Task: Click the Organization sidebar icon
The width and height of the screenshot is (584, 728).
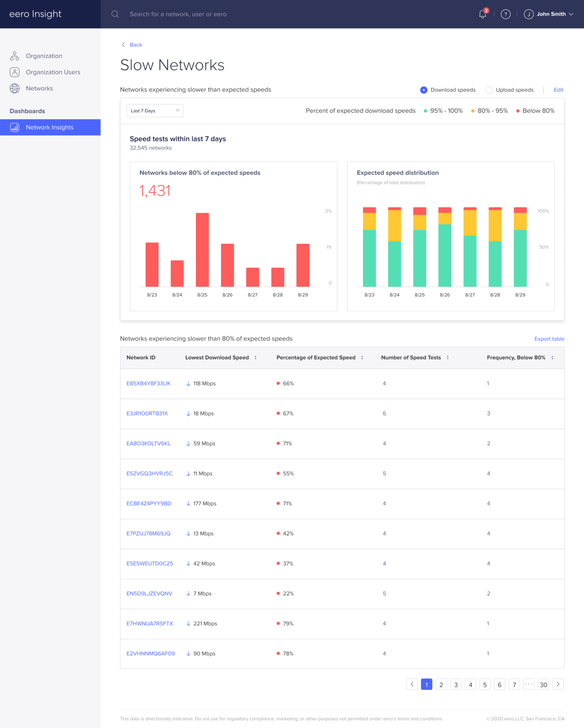Action: (15, 56)
